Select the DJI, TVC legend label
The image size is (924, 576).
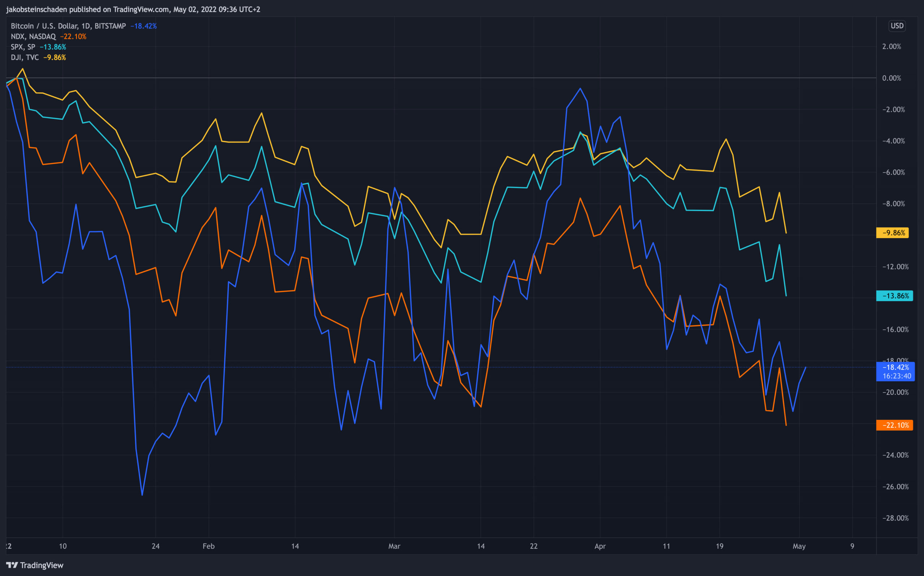point(25,57)
